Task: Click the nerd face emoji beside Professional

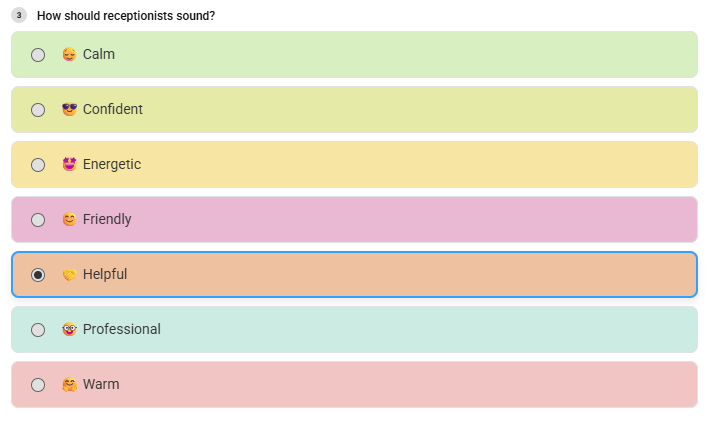Action: pos(69,329)
